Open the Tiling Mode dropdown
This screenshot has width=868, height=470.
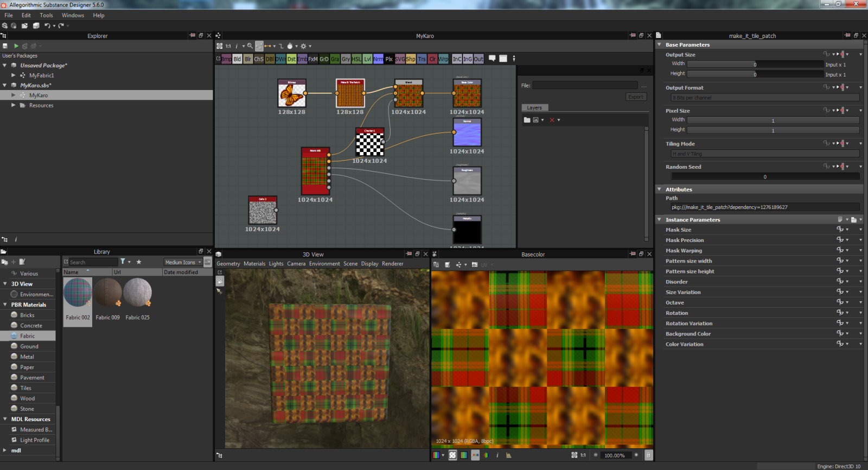[765, 154]
